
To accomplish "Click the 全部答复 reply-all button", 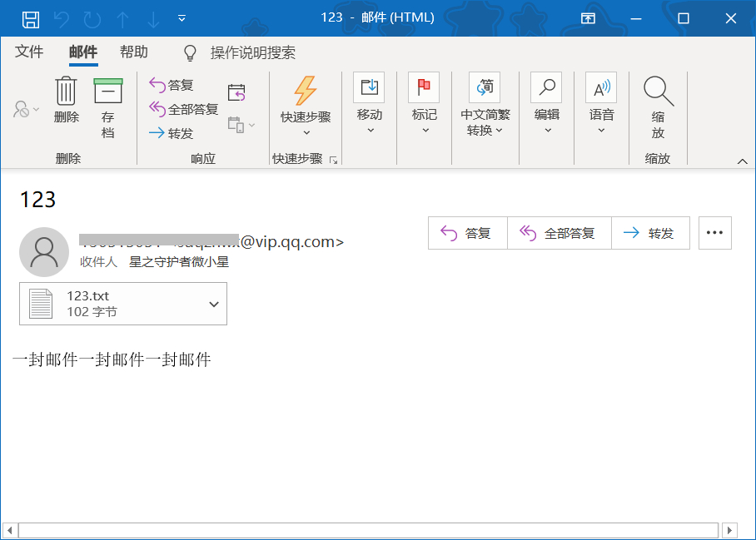I will point(560,233).
